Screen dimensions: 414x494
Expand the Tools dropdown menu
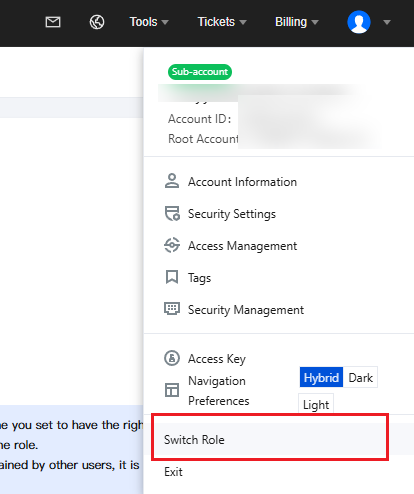click(149, 22)
